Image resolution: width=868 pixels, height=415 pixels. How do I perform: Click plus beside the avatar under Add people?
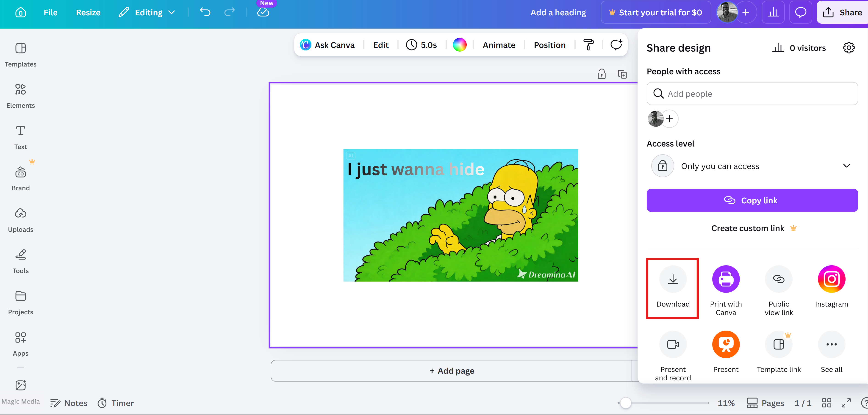click(x=670, y=119)
